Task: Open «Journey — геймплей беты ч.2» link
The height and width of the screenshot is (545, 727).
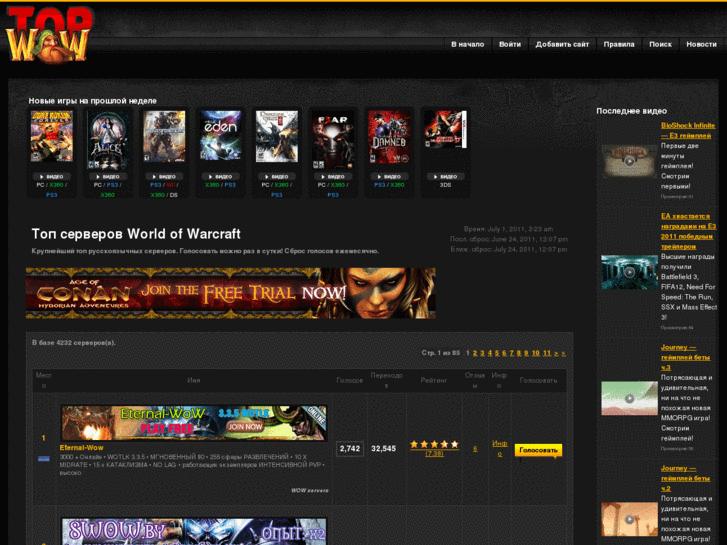Action: pos(685,478)
